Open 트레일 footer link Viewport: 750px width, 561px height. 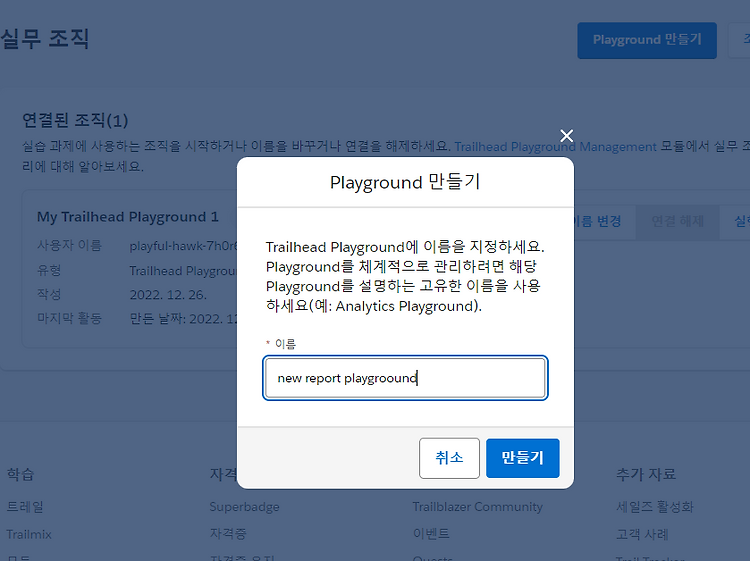click(x=25, y=507)
